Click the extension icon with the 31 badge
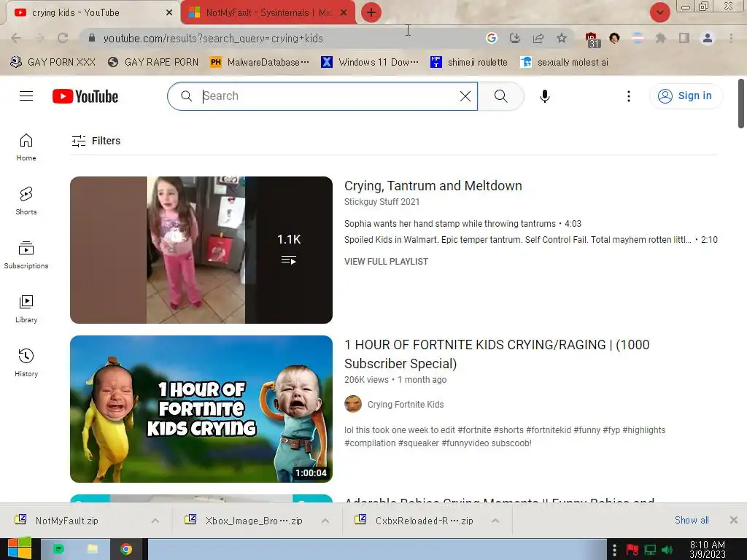Viewport: 747px width, 560px height. pos(592,39)
